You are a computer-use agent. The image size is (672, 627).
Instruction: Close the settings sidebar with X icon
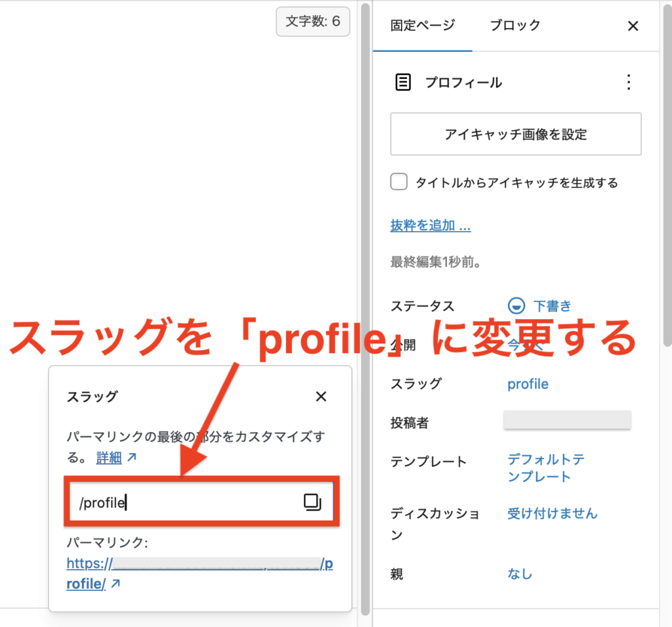pyautogui.click(x=633, y=26)
